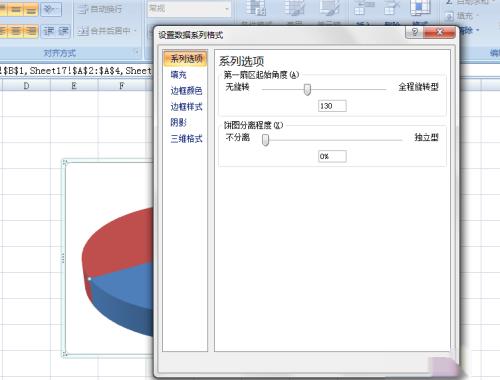Click the delete cells icon
Image resolution: width=500 pixels, height=380 pixels.
[392, 8]
